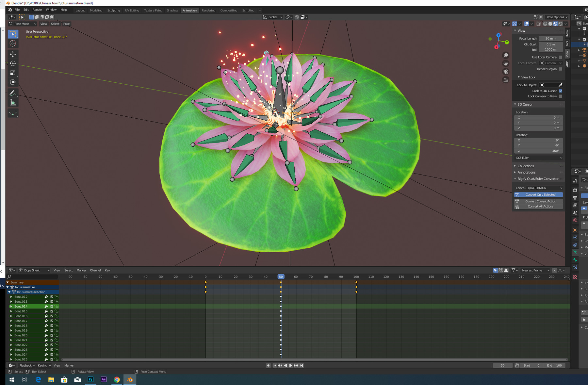Image resolution: width=588 pixels, height=385 pixels.
Task: Switch viewport to Rendered shading mode
Action: pyautogui.click(x=561, y=24)
